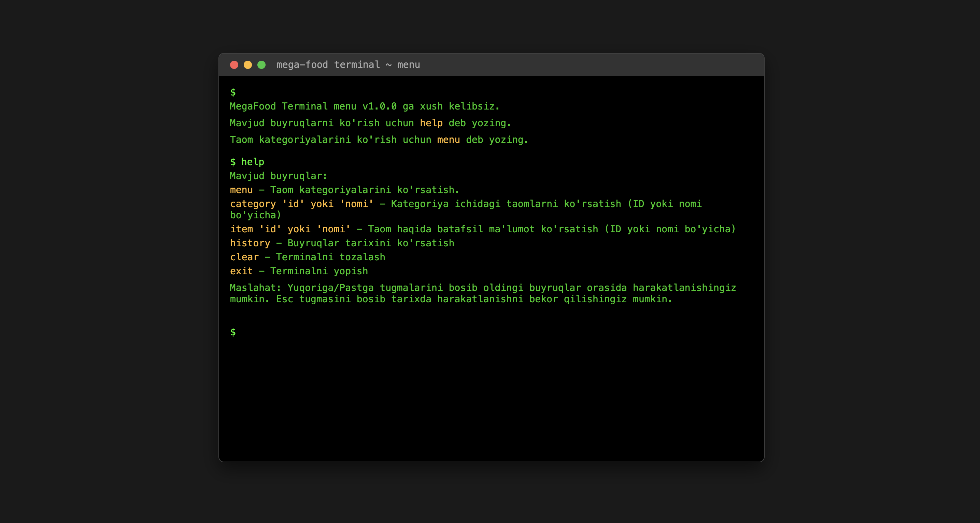Click description 'Terminalni tozalash'
Screen dimensions: 980x523
coord(330,257)
